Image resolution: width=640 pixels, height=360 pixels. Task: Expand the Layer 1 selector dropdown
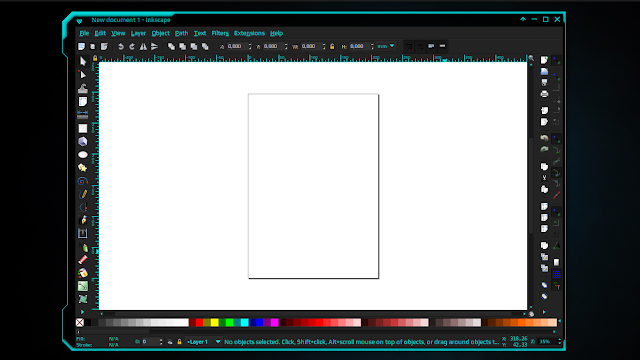pos(204,342)
